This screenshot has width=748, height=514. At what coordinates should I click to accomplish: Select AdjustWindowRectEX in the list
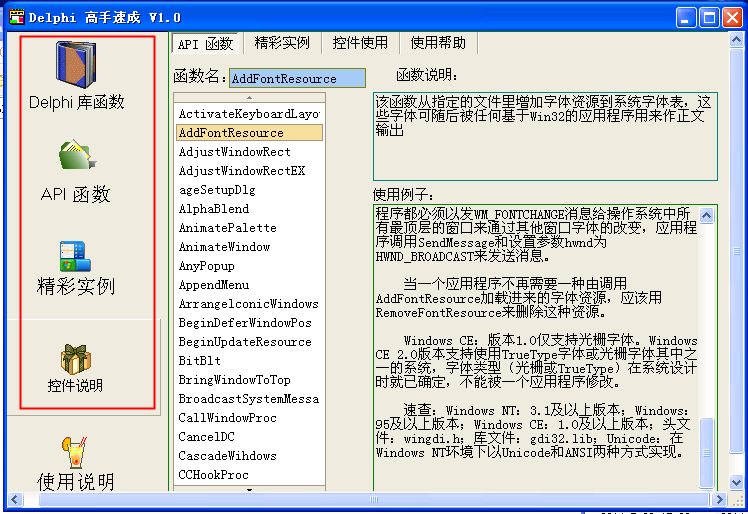click(249, 171)
